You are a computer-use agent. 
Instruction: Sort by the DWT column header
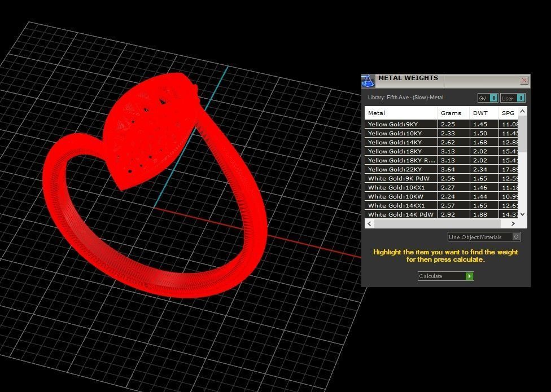[x=484, y=113]
